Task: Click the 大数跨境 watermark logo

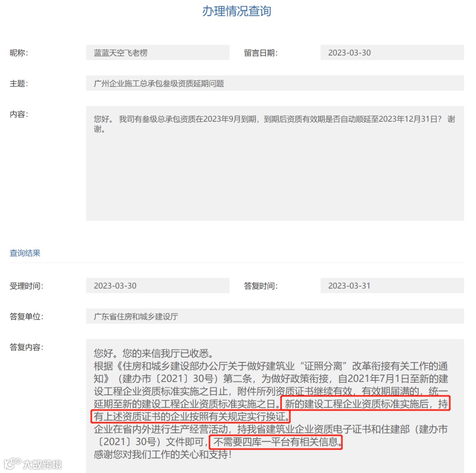Action: click(33, 464)
